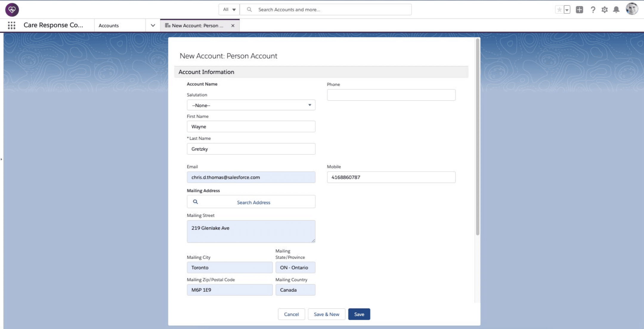Click the Cancel button
Viewport: 644px width, 329px height.
click(x=291, y=314)
